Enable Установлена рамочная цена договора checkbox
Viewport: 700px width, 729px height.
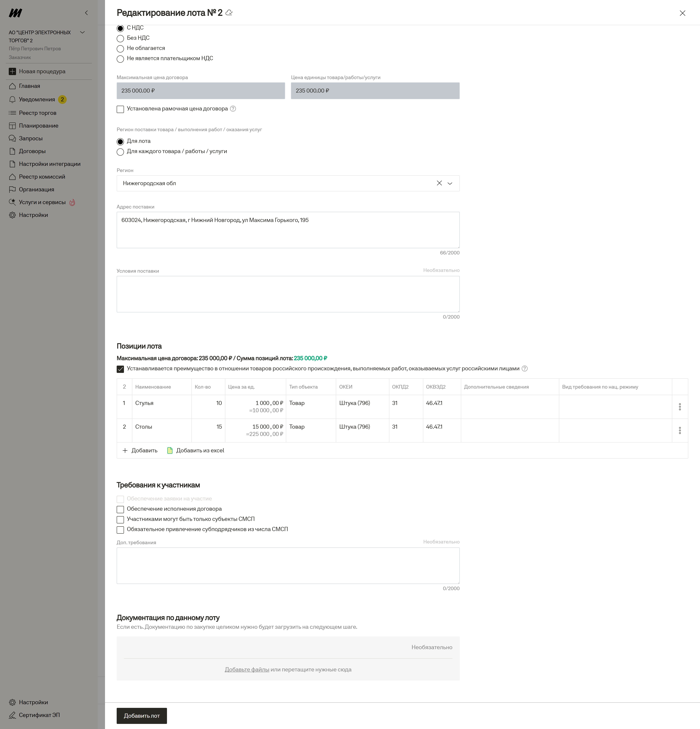point(120,109)
